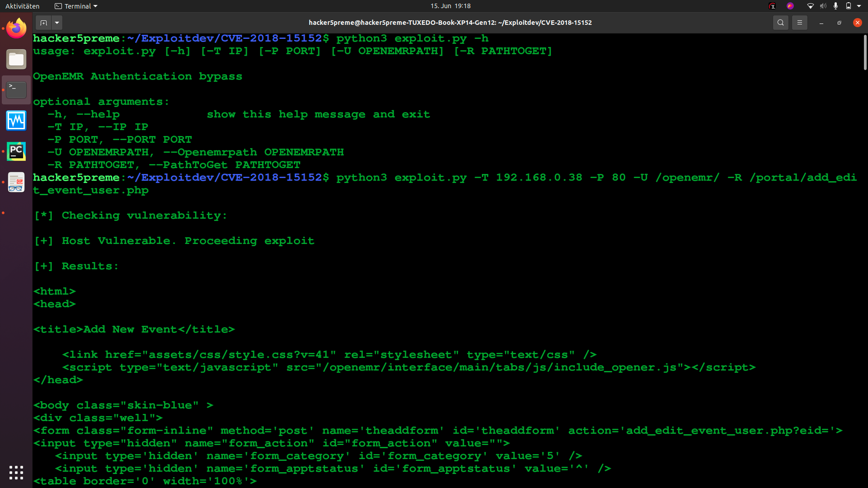The width and height of the screenshot is (868, 488).
Task: Click the include_opener.js script line
Action: click(409, 367)
